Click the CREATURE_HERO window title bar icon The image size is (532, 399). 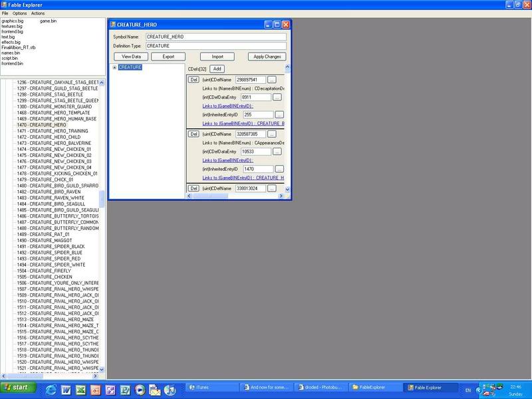[113, 24]
